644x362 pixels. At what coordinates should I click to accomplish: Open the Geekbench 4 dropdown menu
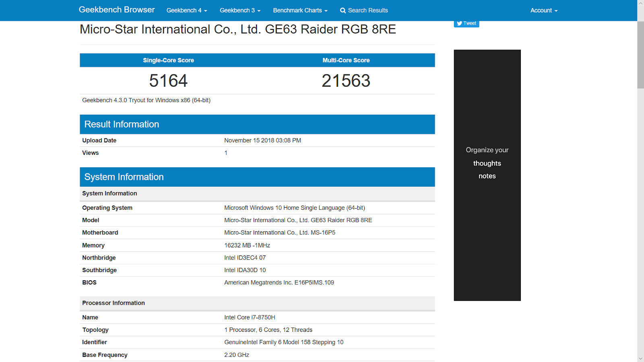point(187,10)
